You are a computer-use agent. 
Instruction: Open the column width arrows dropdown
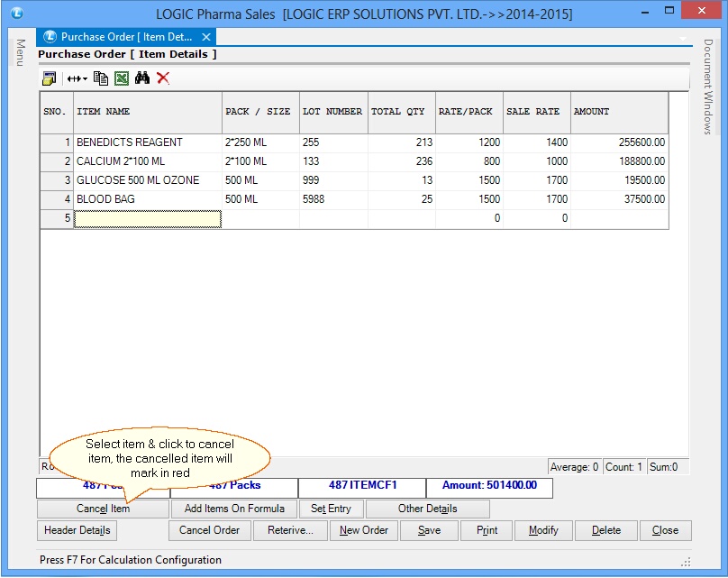point(77,78)
